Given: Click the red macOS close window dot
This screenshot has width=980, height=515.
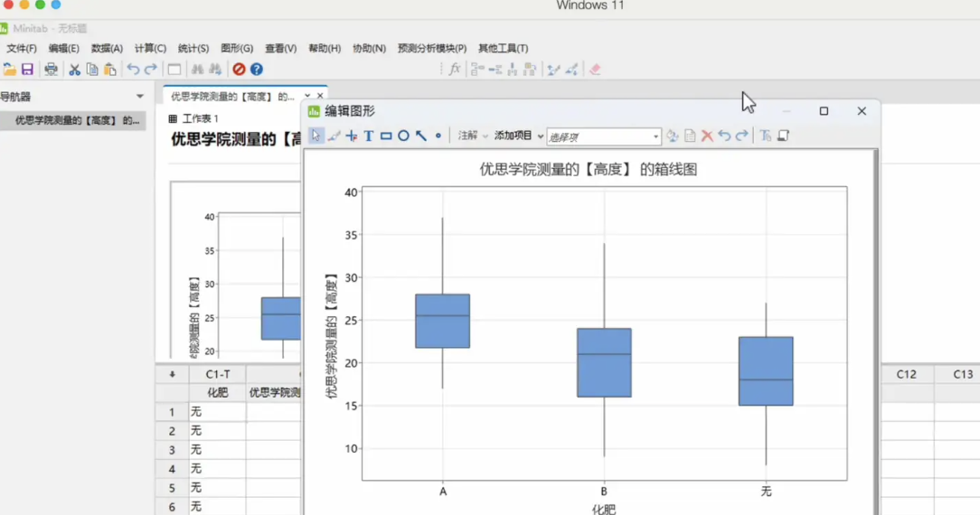Looking at the screenshot, I should point(8,5).
